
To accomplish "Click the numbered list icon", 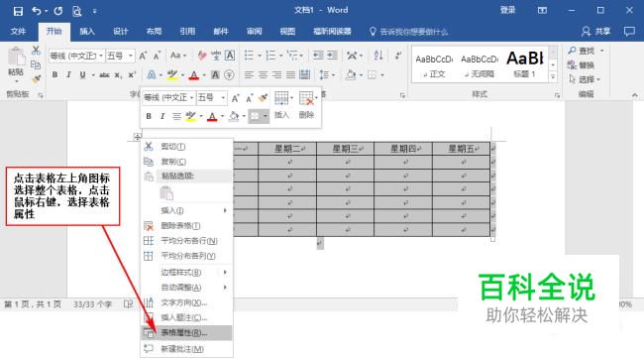I will [x=270, y=56].
